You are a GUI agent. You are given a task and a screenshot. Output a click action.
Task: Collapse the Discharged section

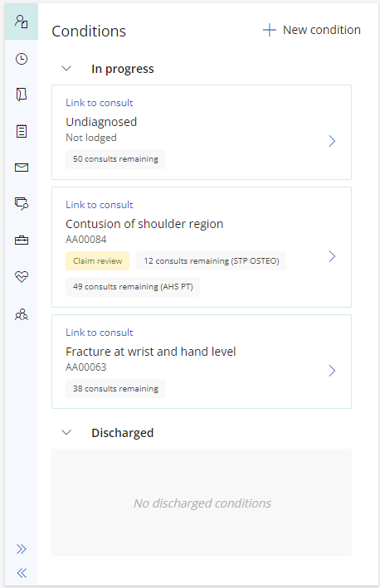(x=66, y=432)
